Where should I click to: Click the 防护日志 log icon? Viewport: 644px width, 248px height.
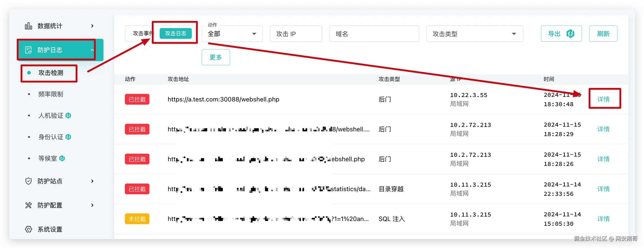(x=29, y=50)
